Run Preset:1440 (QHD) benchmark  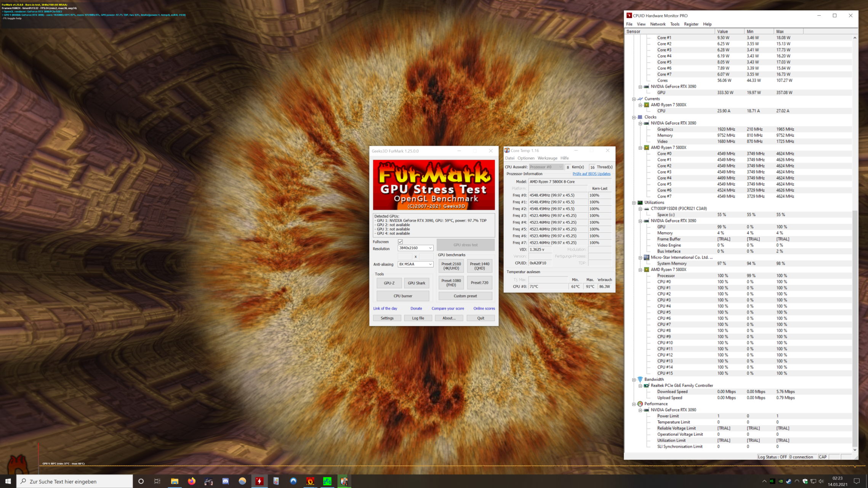[x=479, y=266]
